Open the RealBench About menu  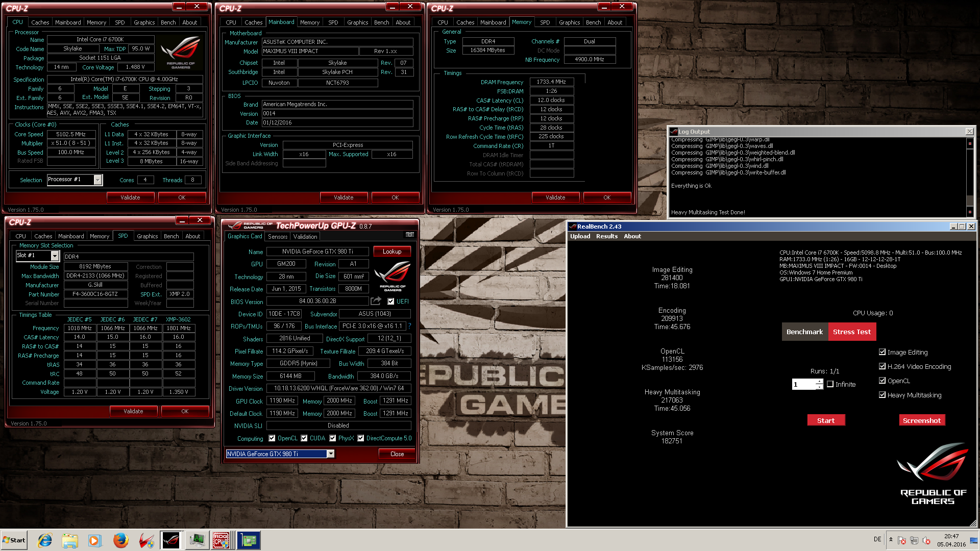pos(632,236)
